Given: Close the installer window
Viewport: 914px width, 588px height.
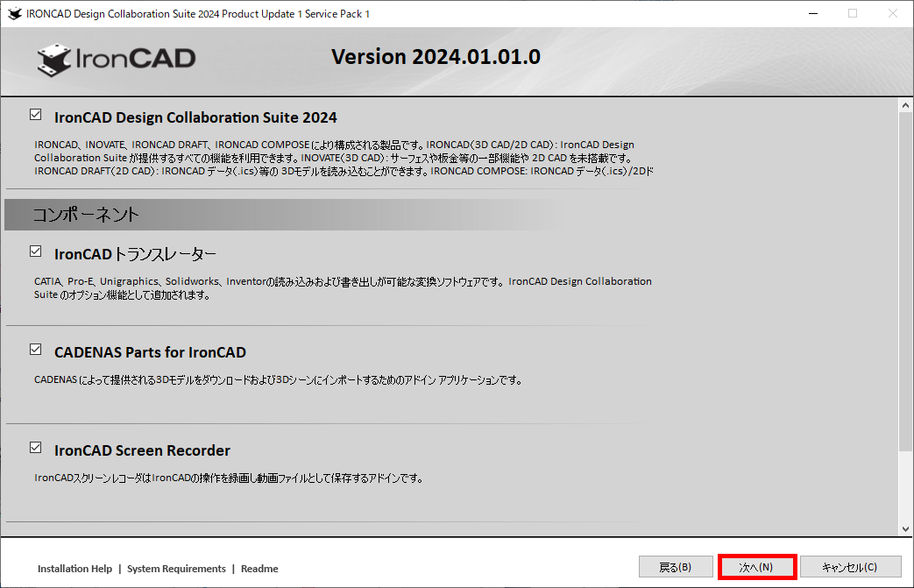Looking at the screenshot, I should (892, 13).
